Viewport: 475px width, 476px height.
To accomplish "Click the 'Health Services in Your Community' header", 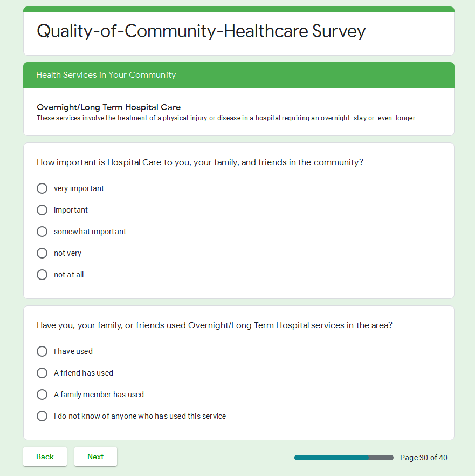I will 106,75.
